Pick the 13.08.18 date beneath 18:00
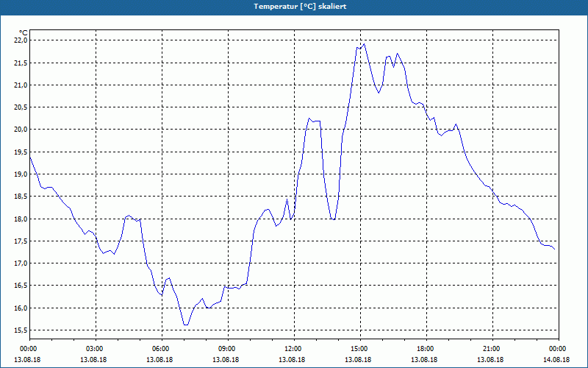 point(425,360)
